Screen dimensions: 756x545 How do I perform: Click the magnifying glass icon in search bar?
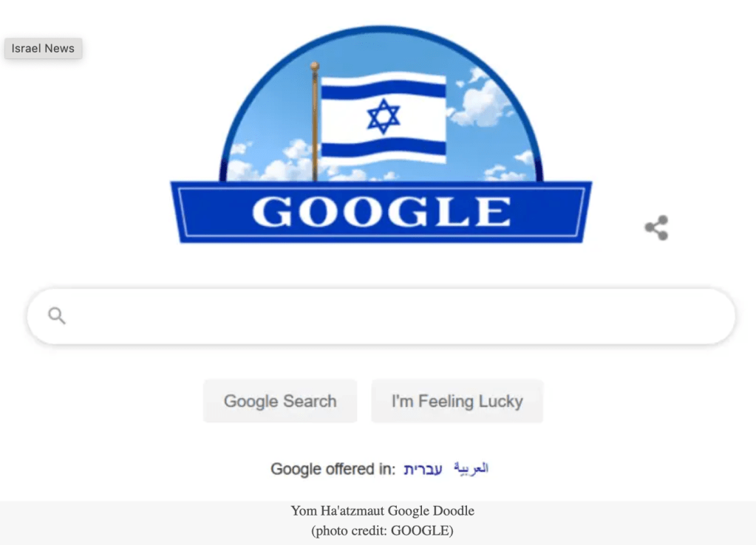tap(56, 315)
